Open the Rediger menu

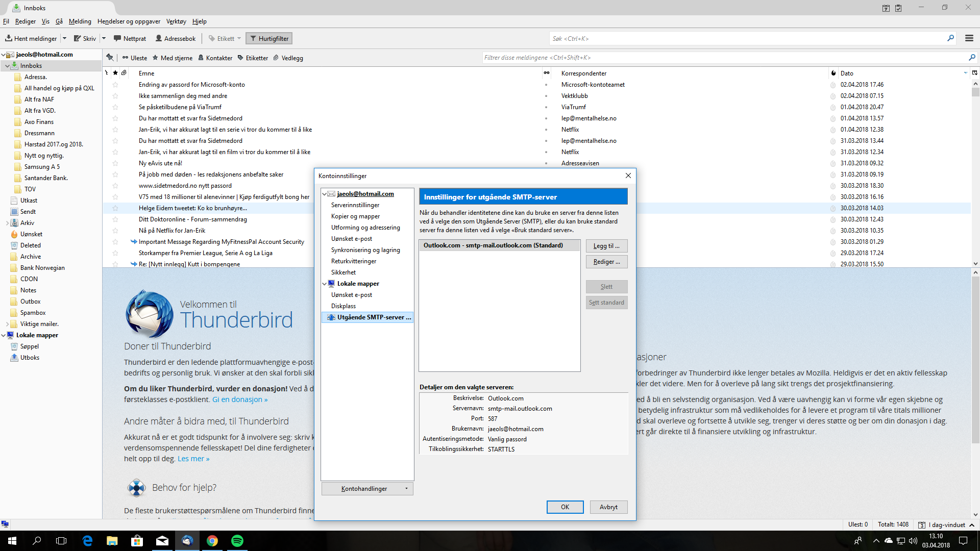click(x=26, y=21)
